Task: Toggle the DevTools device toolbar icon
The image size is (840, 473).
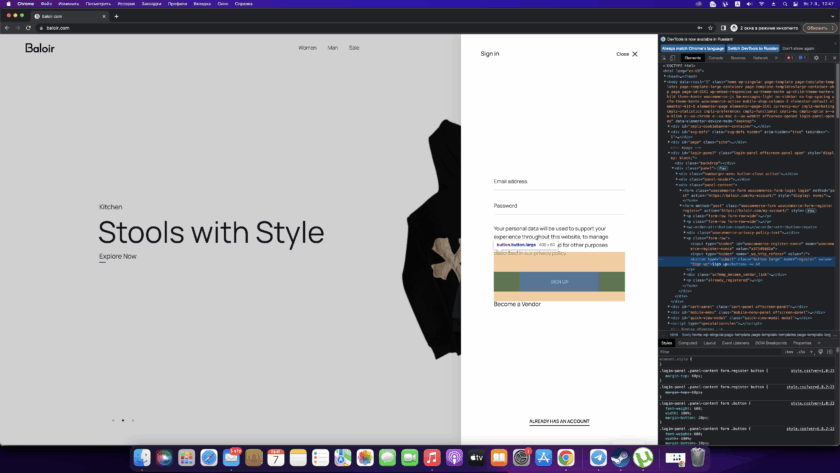Action: [x=673, y=58]
